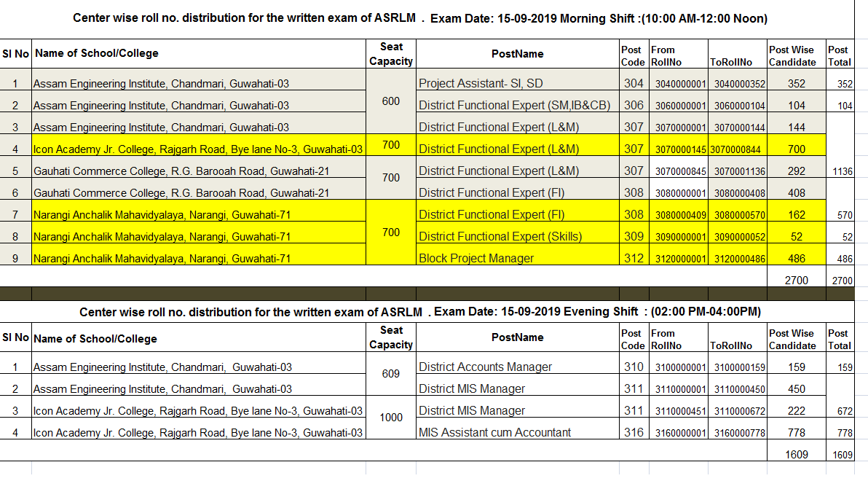Viewport: 868px width, 481px height.
Task: Select Icon Academy cell in evening row 4
Action: point(199,429)
